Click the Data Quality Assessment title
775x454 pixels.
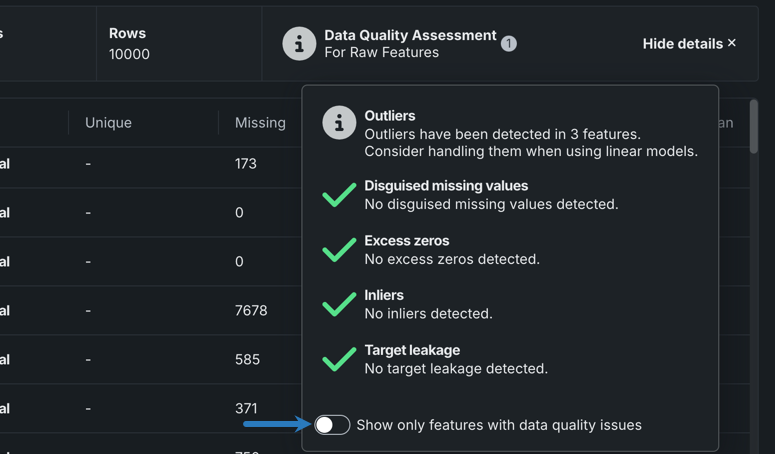pyautogui.click(x=410, y=35)
